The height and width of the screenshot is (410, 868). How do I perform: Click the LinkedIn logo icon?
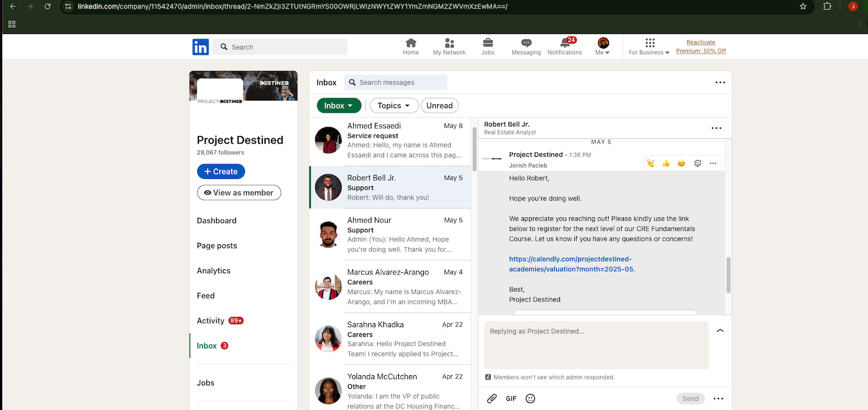pos(201,47)
